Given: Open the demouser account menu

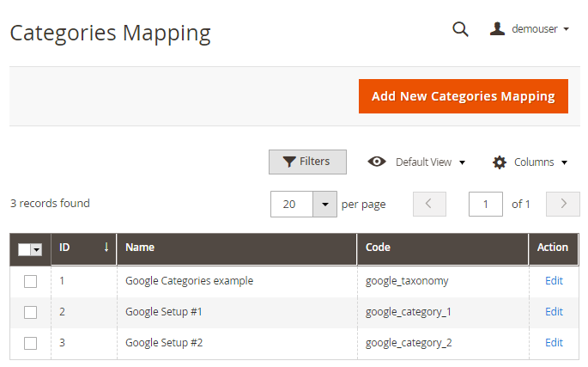Looking at the screenshot, I should pyautogui.click(x=530, y=29).
